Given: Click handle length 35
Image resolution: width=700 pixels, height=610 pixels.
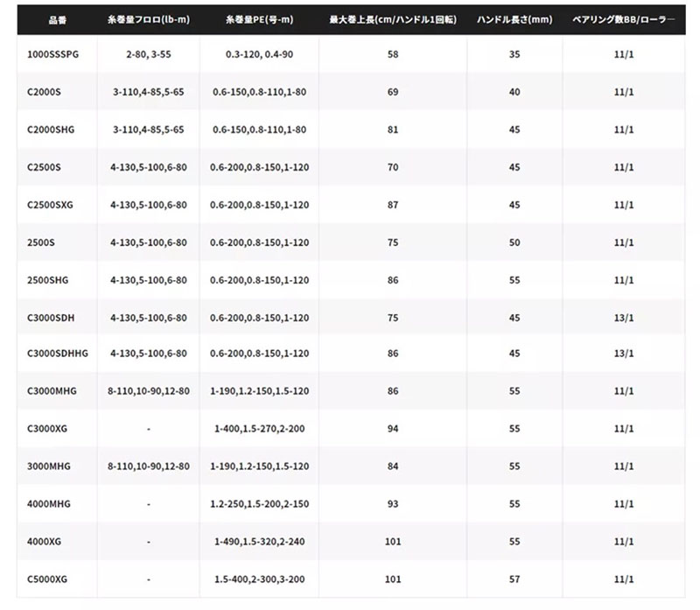Looking at the screenshot, I should click(514, 54).
